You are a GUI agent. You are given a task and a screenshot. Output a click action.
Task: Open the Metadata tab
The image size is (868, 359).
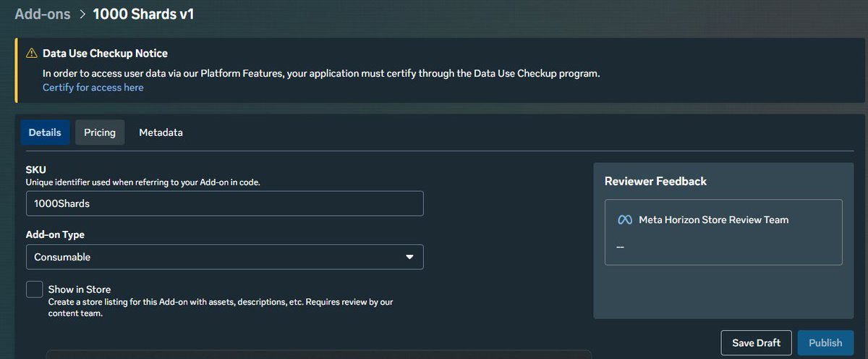(161, 132)
